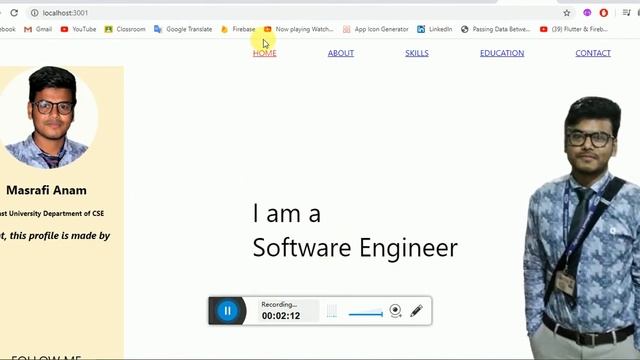Open the App Icon Generator bookmark
This screenshot has width=640, height=360.
pos(376,29)
